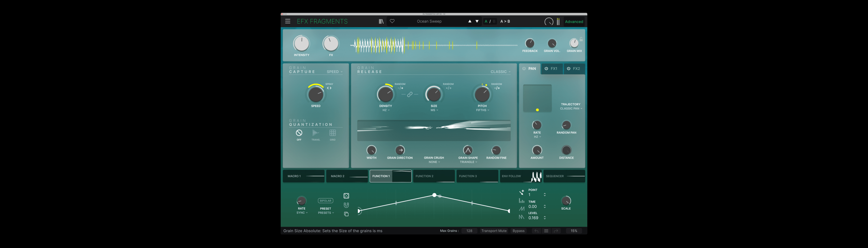
Task: Click the copy function icon
Action: [x=346, y=214]
